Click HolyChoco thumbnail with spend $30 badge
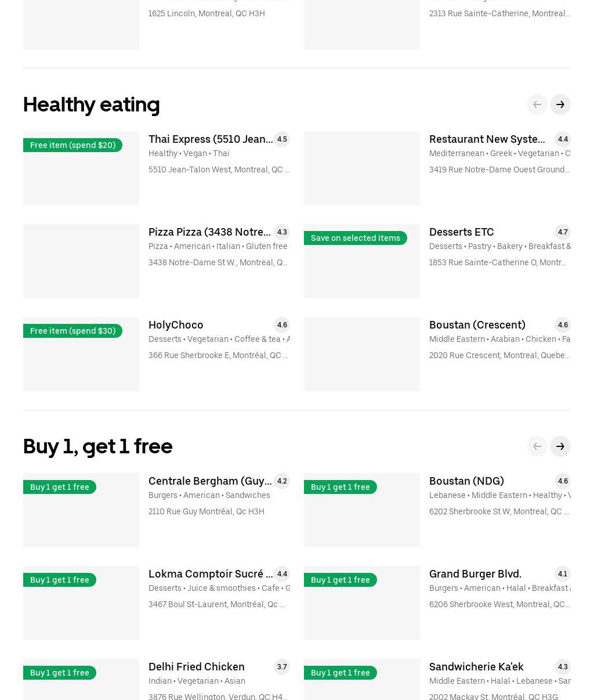 [81, 360]
